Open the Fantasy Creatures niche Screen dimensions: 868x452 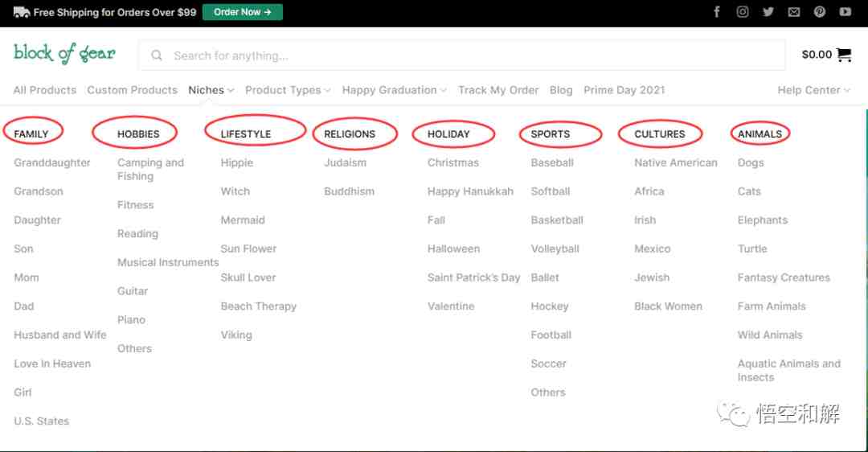pos(784,277)
